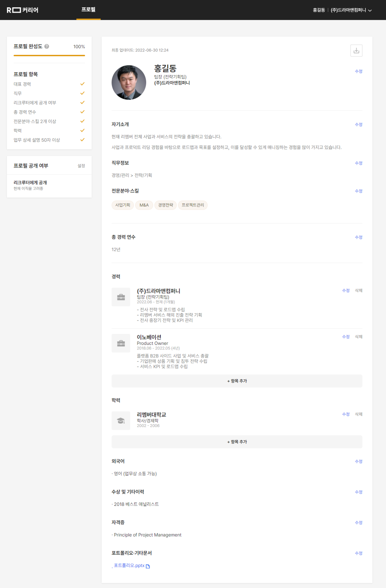The height and width of the screenshot is (588, 386).
Task: Click the help icon next to 프로필 완성도
Action: 47,46
